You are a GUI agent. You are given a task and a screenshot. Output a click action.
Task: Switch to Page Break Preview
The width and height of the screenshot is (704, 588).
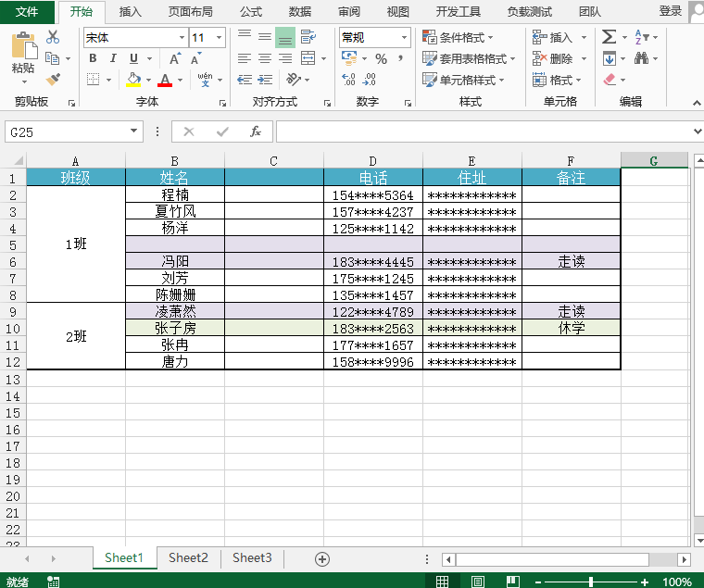coord(513,582)
